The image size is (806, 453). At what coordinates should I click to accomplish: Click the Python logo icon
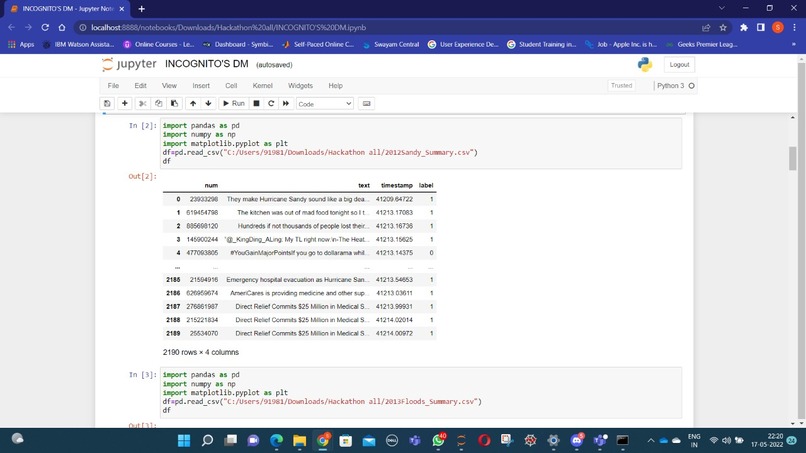click(645, 64)
